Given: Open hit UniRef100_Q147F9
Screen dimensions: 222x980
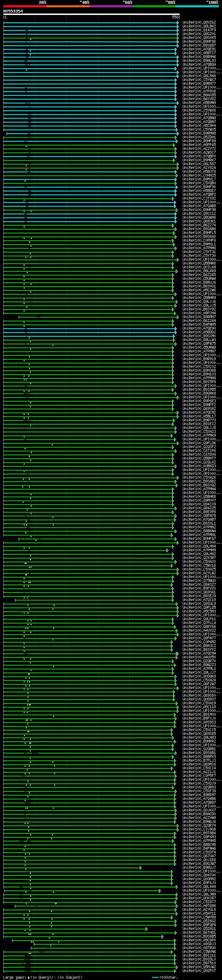Looking at the screenshot, I should click(199, 30).
